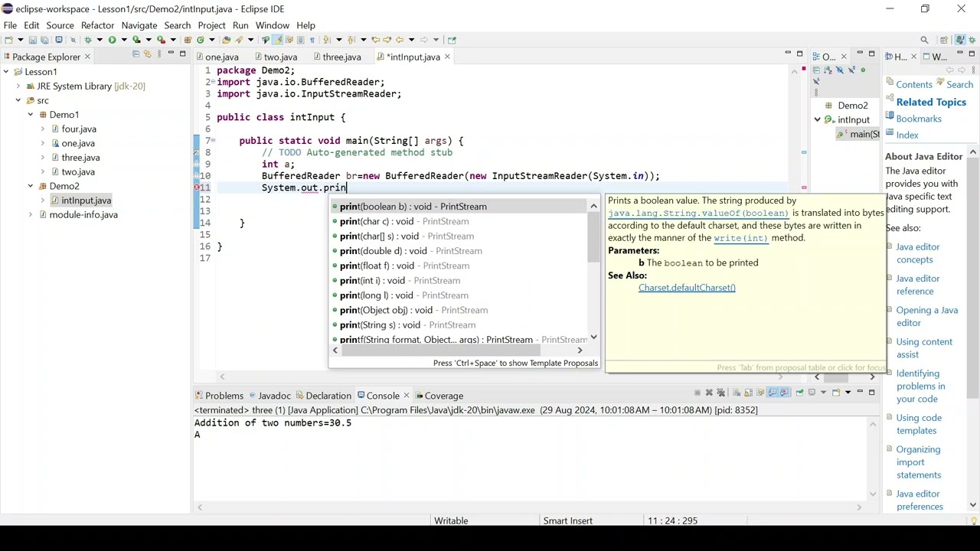Image resolution: width=980 pixels, height=551 pixels.
Task: Click the Bookmarks link in the Help view
Action: (919, 119)
